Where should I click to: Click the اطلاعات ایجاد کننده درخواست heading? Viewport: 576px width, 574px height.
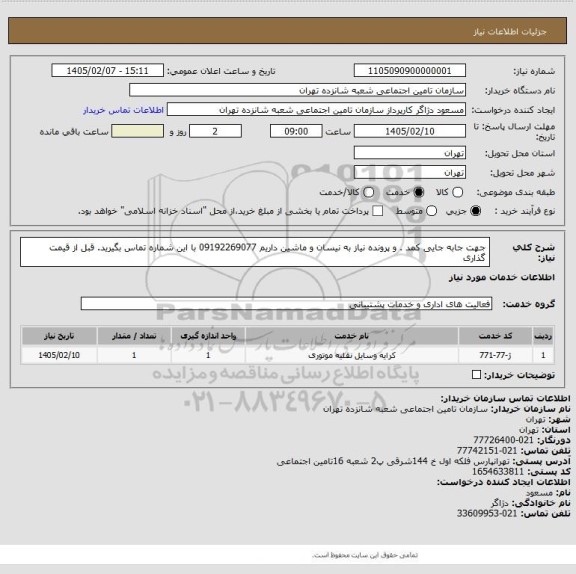(x=504, y=482)
